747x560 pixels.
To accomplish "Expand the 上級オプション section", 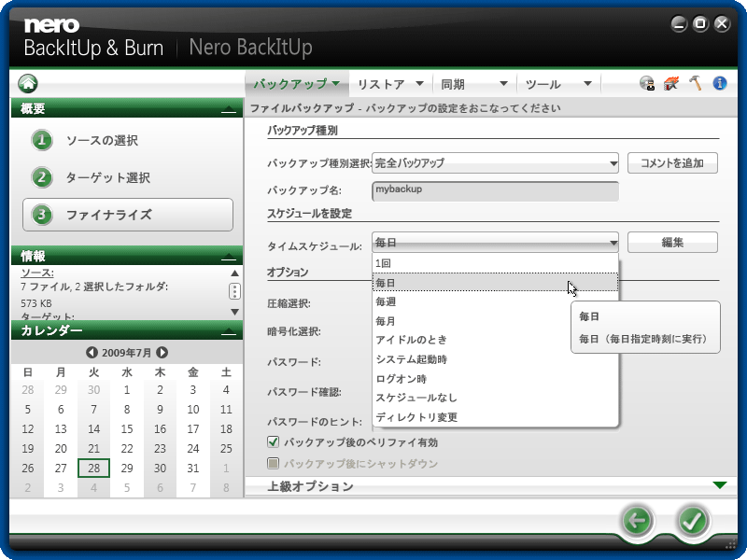I will click(720, 485).
